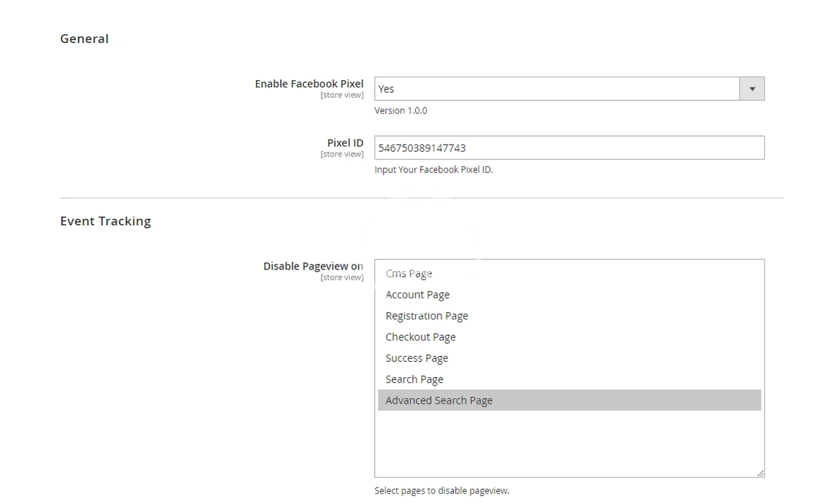
Task: Collapse the General section heading
Action: click(x=84, y=39)
